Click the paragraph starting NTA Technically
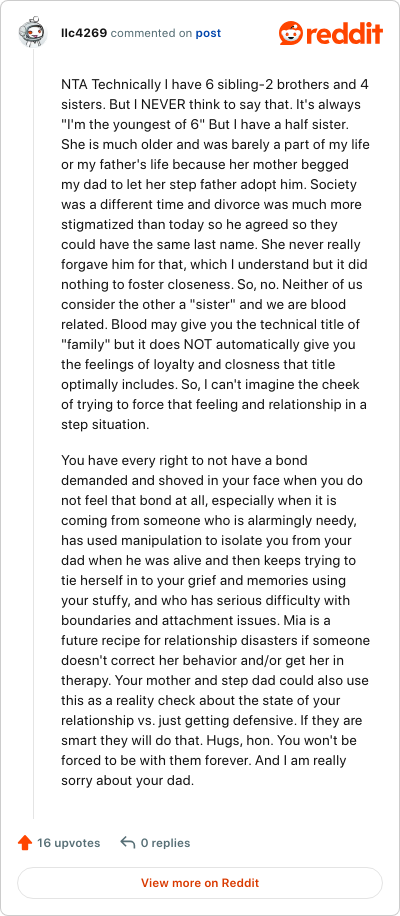The width and height of the screenshot is (400, 916). [215, 254]
